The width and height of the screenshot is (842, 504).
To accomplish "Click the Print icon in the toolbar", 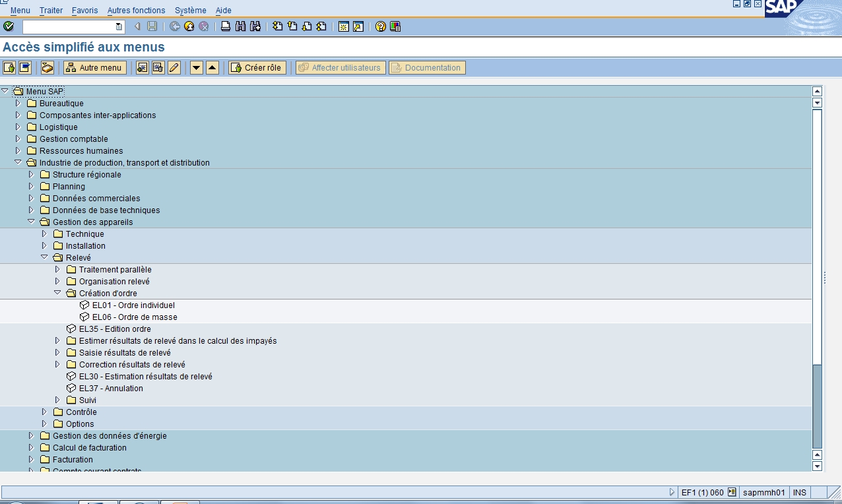I will tap(226, 26).
